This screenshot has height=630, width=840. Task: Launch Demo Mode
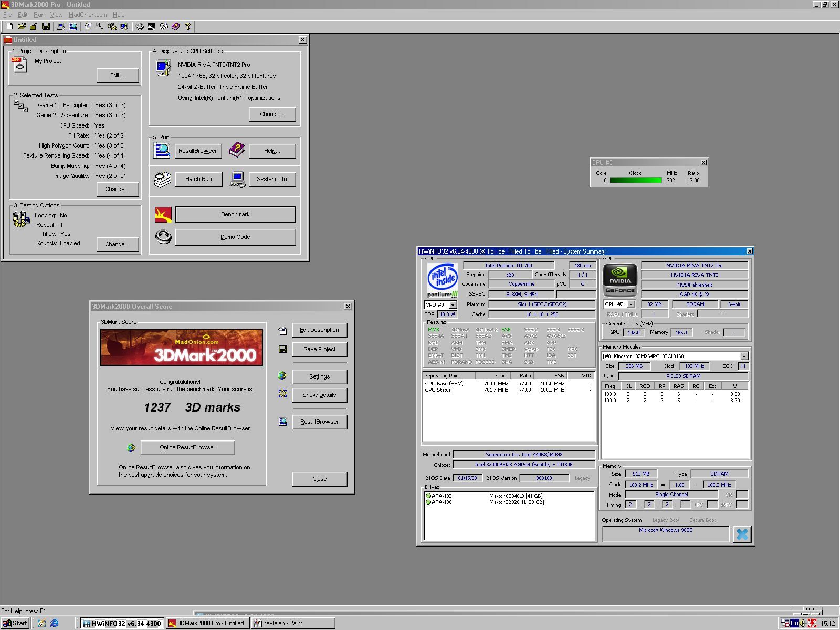(235, 237)
